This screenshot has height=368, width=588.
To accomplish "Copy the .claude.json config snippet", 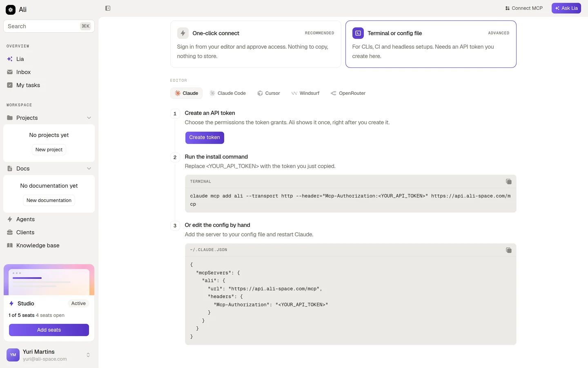I will click(509, 250).
